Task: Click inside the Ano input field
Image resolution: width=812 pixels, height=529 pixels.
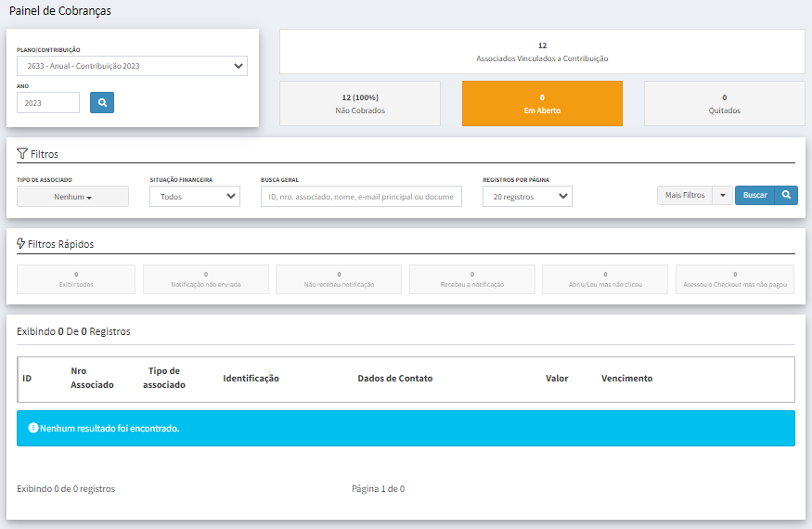Action: 48,103
